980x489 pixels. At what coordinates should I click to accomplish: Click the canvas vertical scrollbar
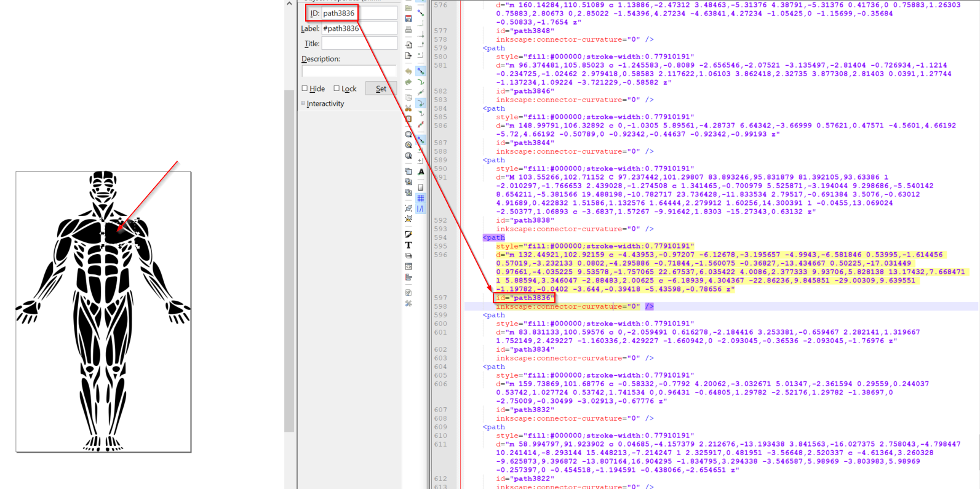tap(289, 261)
